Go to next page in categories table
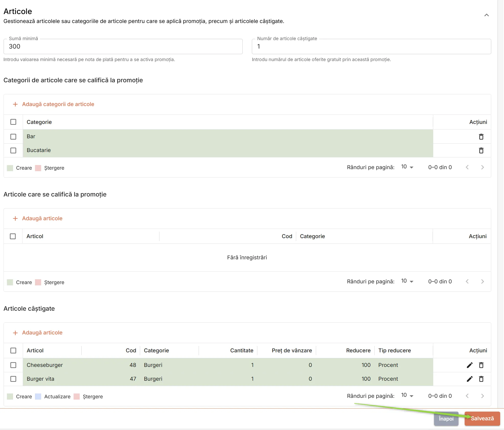 (x=482, y=167)
